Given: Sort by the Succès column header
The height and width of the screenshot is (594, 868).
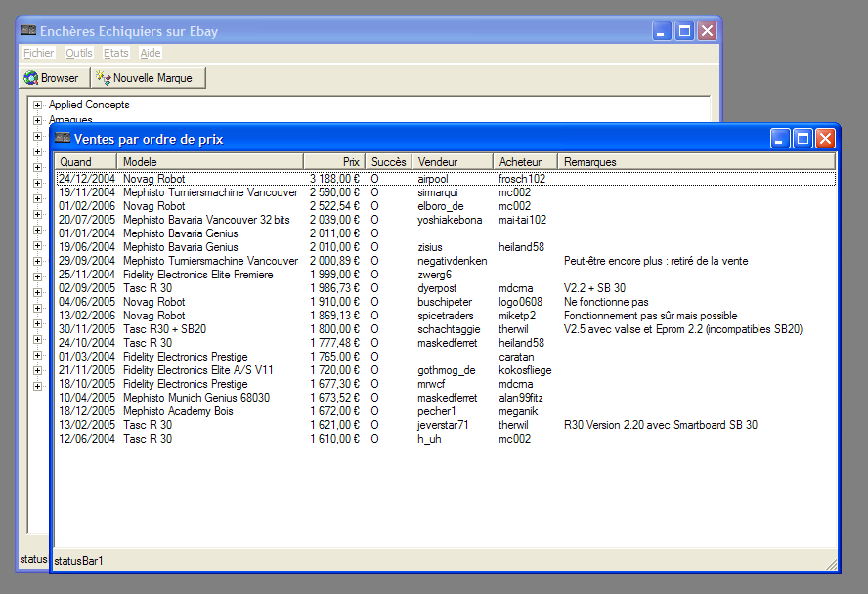Looking at the screenshot, I should click(389, 161).
